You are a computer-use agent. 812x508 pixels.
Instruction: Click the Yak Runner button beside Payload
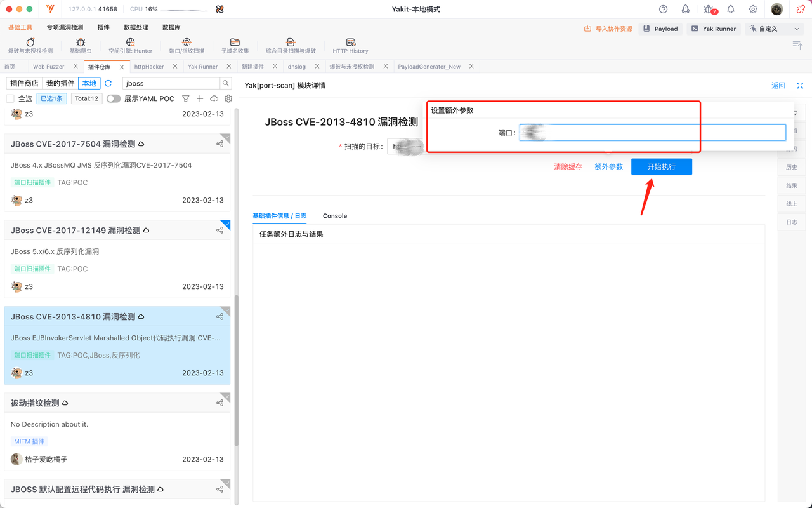click(x=714, y=29)
